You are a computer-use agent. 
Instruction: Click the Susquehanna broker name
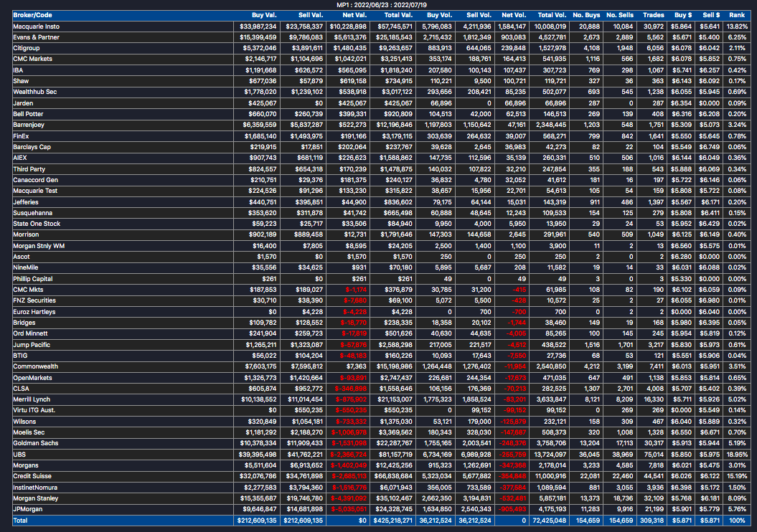click(x=33, y=213)
